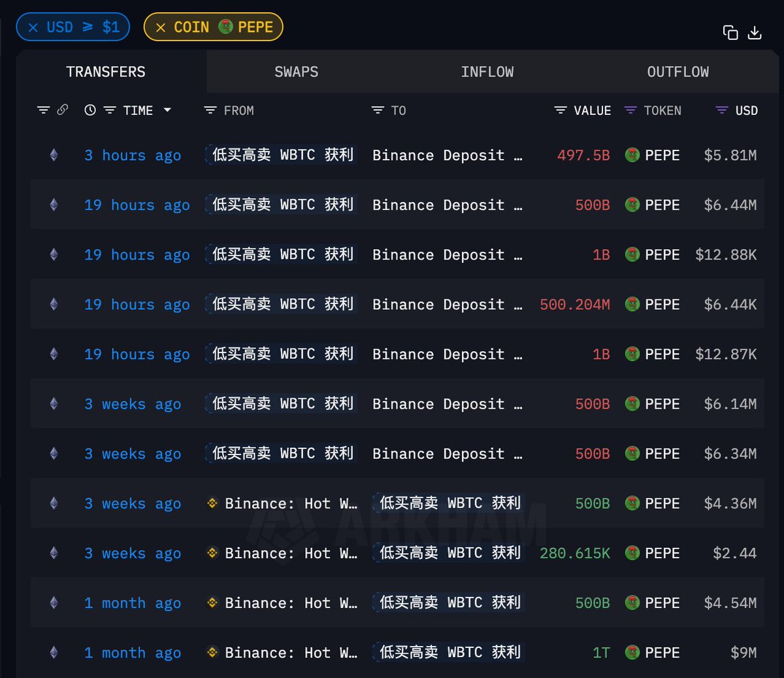Click the Binance logo on the $4.54M row
Viewport: 784px width, 678px height.
click(x=212, y=602)
